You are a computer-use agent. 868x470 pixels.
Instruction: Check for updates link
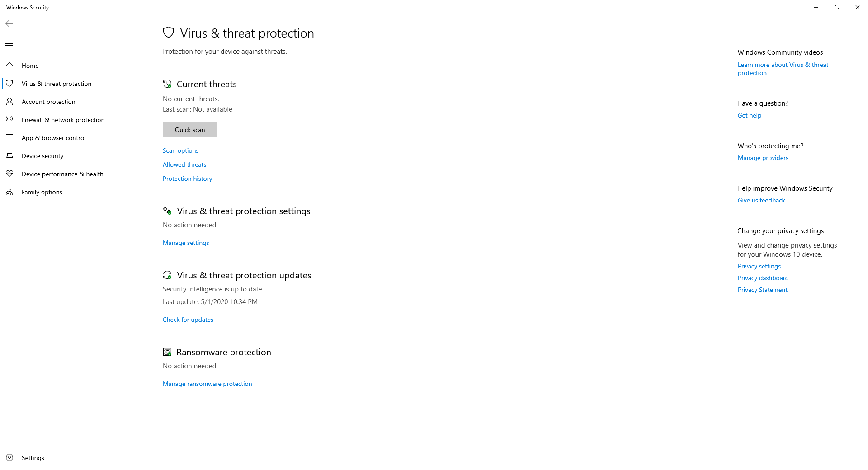point(188,320)
